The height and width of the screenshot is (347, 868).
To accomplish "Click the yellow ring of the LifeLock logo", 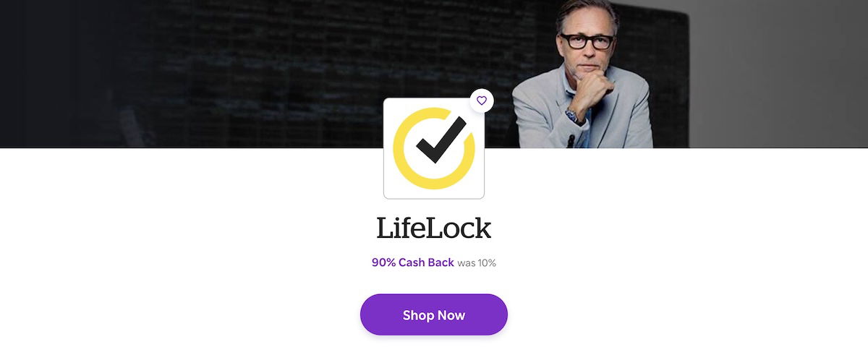I will 404,163.
